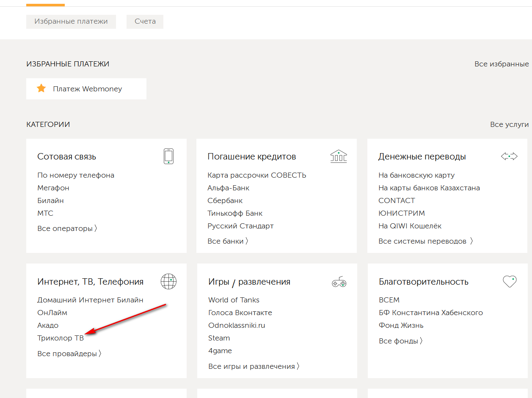Switch to the Счета tab
532x398 pixels.
coord(145,21)
